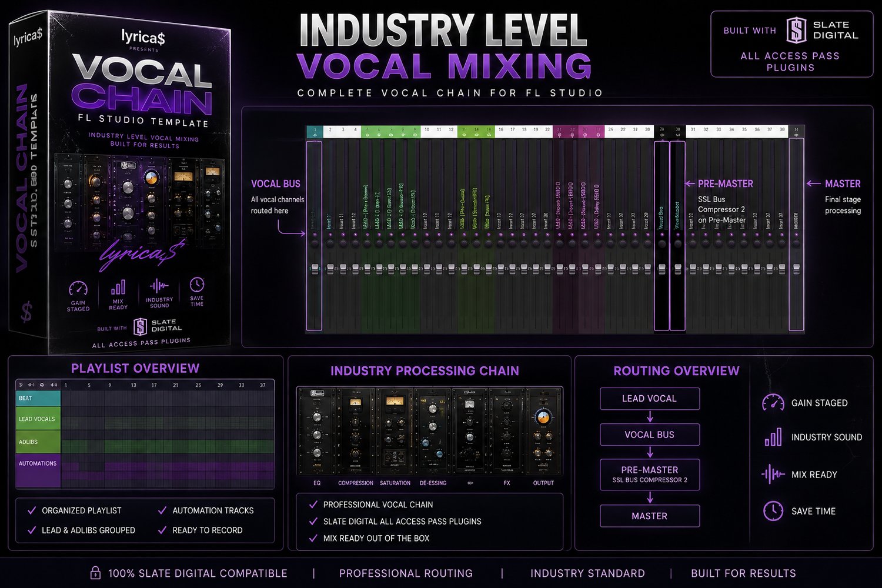Click "Final stage processing" beside the mixer
882x588 pixels.
843,205
